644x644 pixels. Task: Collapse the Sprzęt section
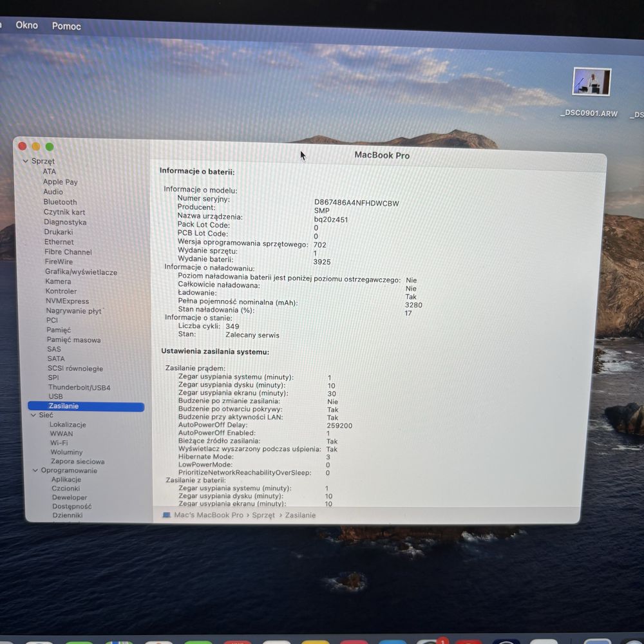26,161
